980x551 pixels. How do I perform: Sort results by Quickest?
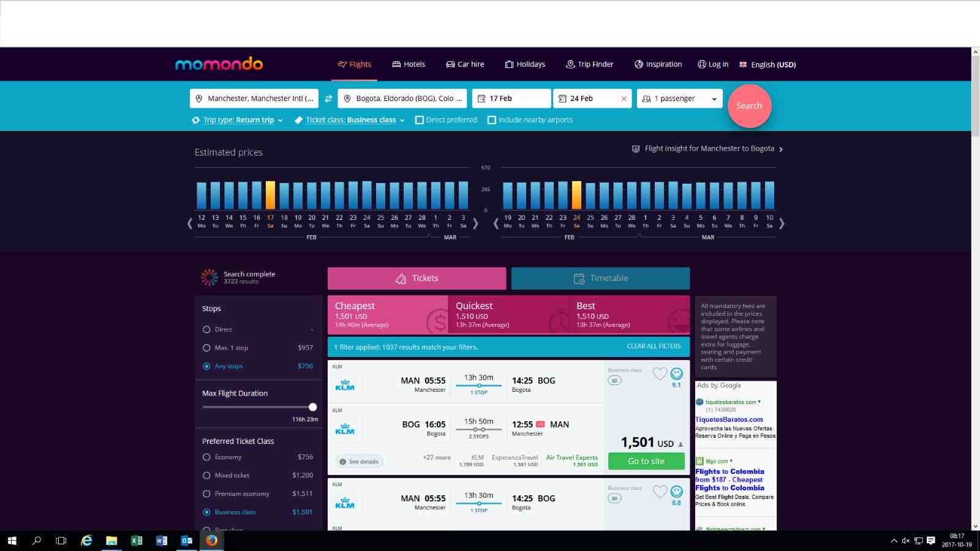(508, 315)
